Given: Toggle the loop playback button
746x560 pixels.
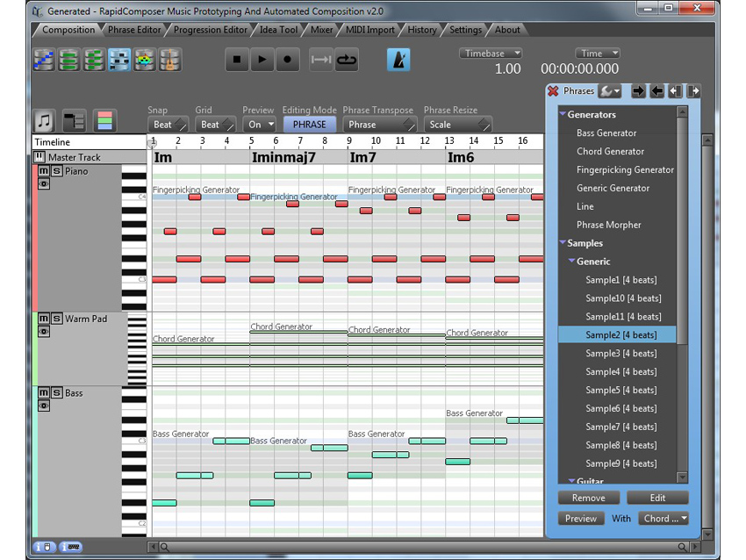Looking at the screenshot, I should pos(347,60).
